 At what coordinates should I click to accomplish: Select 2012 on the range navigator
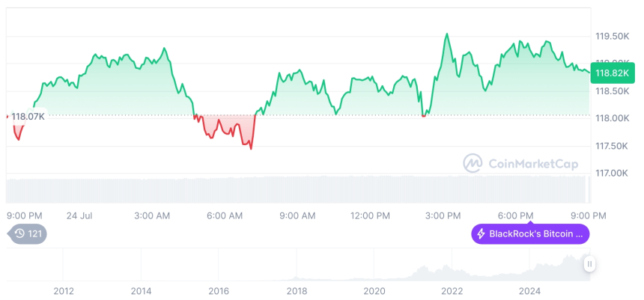click(64, 290)
